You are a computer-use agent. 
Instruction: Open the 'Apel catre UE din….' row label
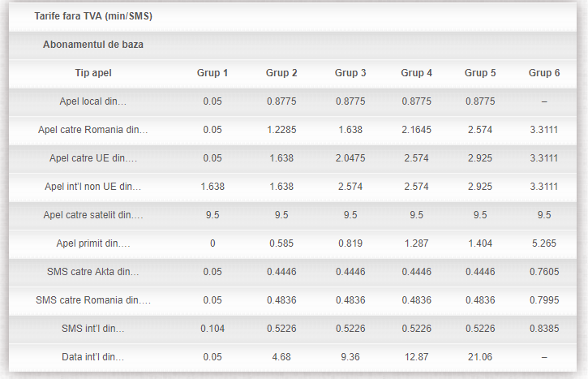pos(93,158)
